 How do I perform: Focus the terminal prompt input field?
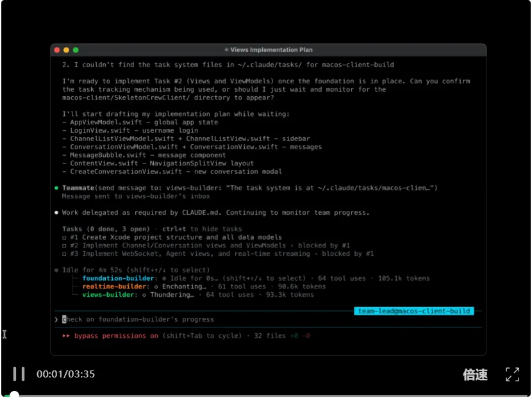click(192, 319)
